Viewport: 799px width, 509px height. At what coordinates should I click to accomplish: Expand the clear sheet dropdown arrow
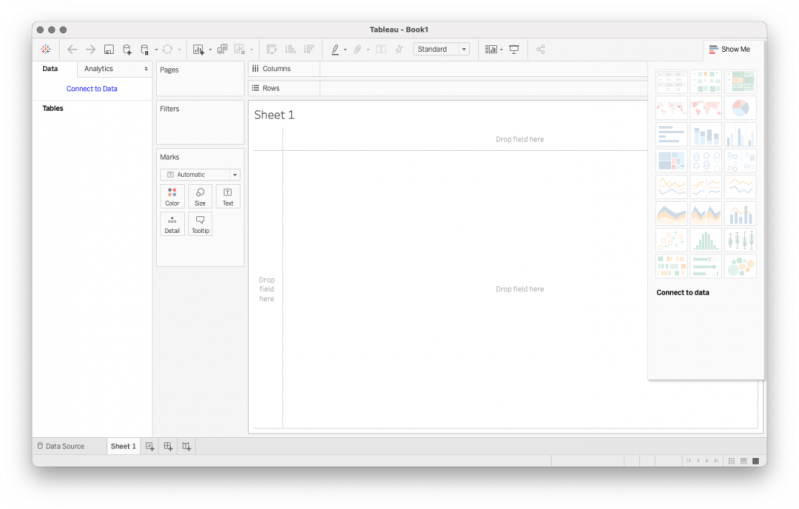(x=251, y=50)
